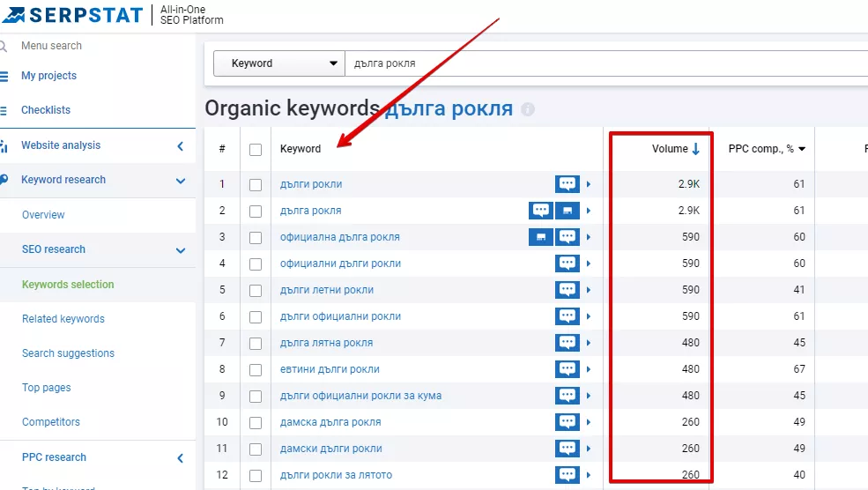Check the box for дълги рокли row 1
Viewport: 868px width, 490px height.
pyautogui.click(x=256, y=185)
